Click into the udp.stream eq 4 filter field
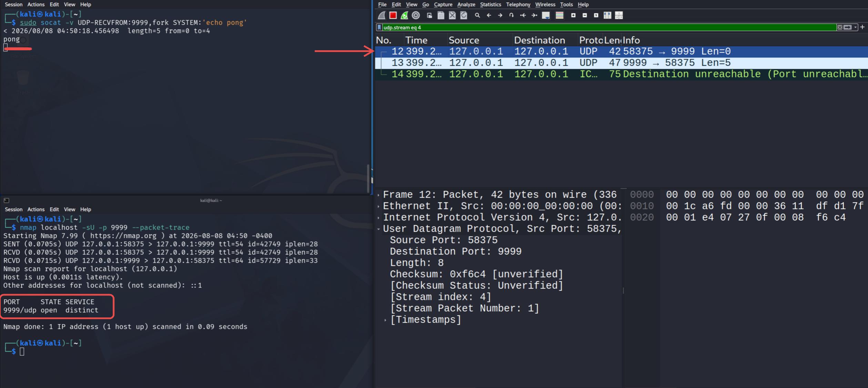This screenshot has height=388, width=868. tap(609, 27)
